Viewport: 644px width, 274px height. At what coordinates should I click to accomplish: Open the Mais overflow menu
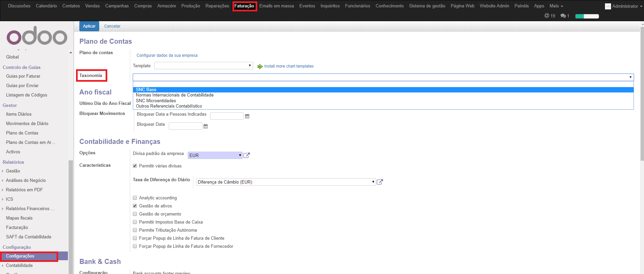click(556, 6)
